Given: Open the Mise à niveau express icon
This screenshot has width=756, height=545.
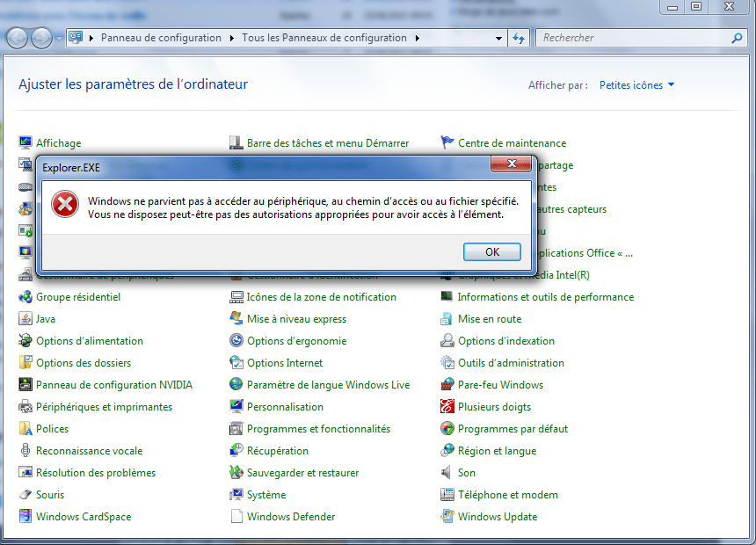Looking at the screenshot, I should pos(236,319).
